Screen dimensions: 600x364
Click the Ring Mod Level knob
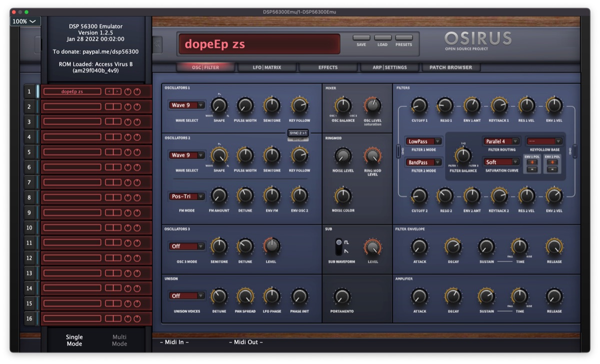coord(372,155)
